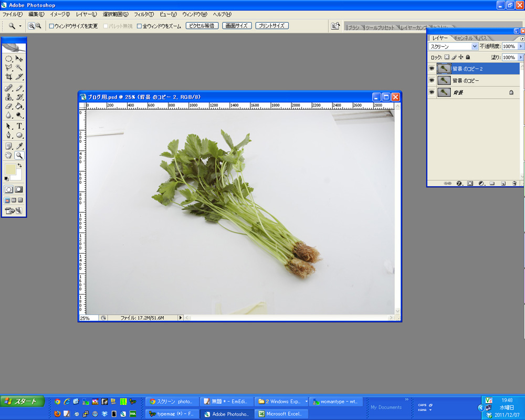Viewport: 525px width, 420px height.
Task: Select the Dodge tool
Action: [19, 115]
